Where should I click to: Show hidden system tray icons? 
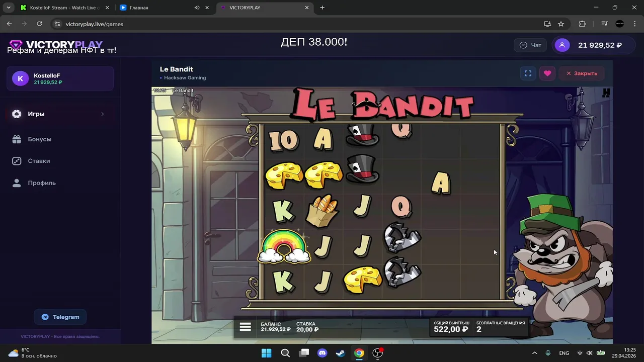pos(534,353)
